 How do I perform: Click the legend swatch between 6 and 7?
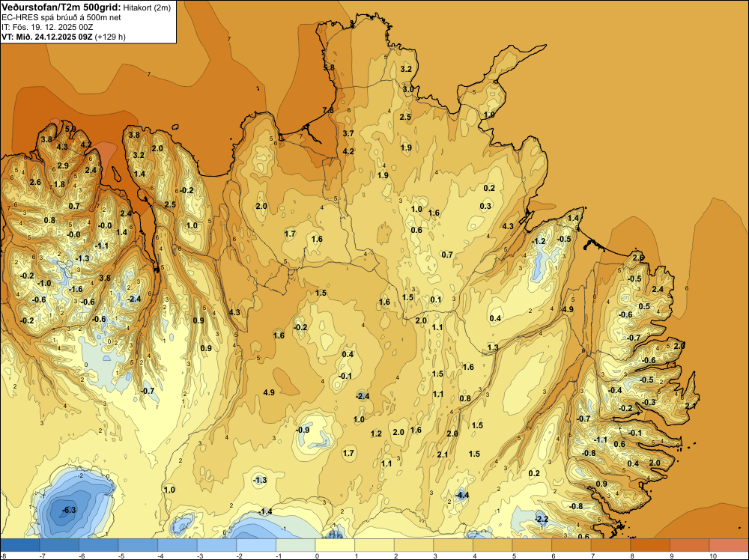(x=571, y=545)
